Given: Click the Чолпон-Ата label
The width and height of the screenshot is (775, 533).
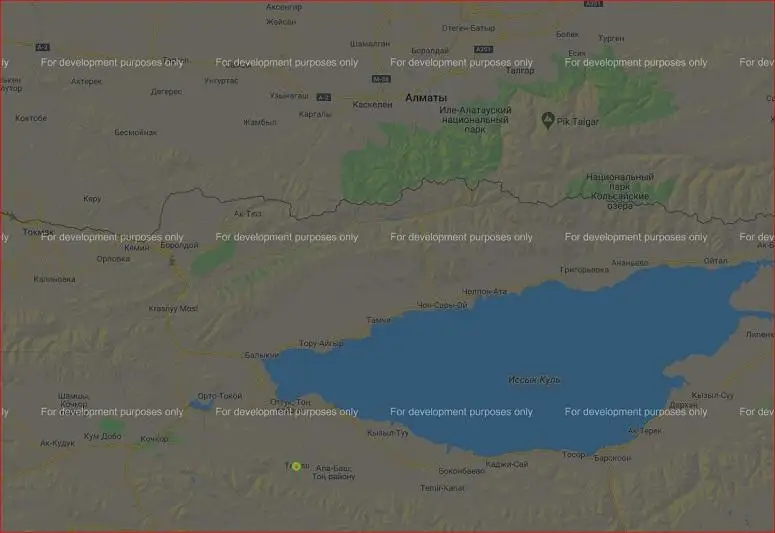Looking at the screenshot, I should pos(484,292).
